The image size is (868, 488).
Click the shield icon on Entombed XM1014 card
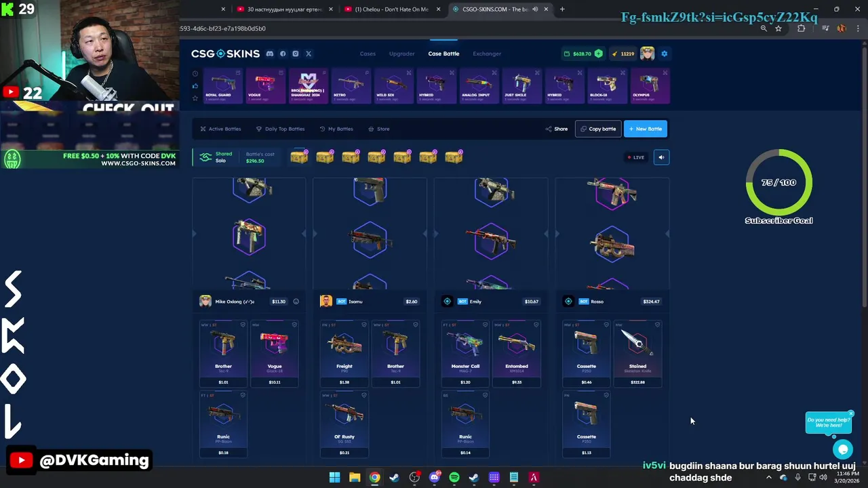point(536,325)
